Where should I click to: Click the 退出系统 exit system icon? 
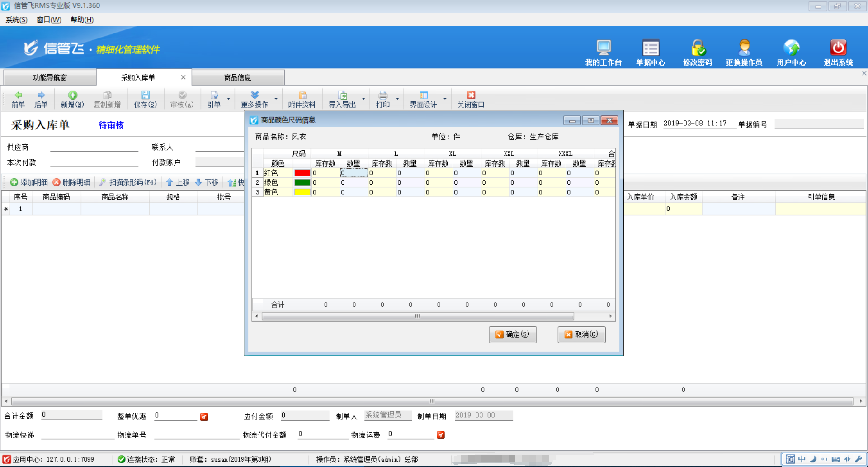(x=838, y=48)
